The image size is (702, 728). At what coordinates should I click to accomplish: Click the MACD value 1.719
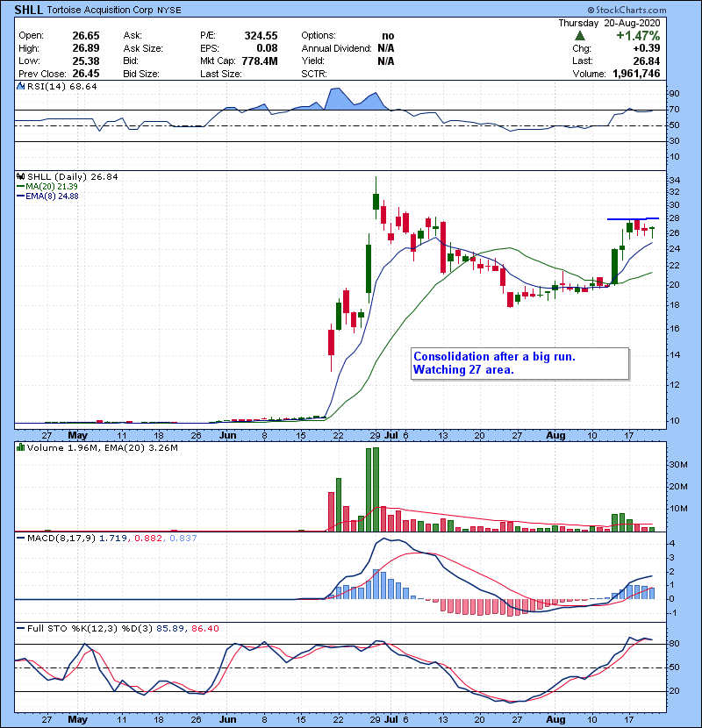click(113, 539)
